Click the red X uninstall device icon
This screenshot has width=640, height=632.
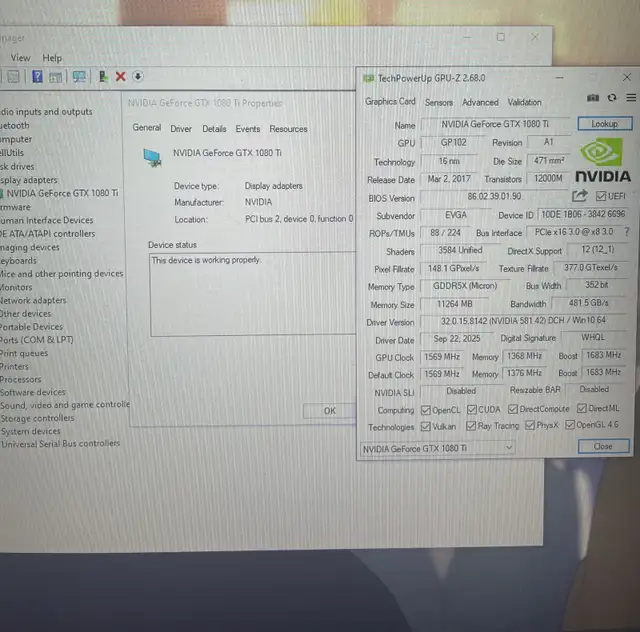pos(120,76)
